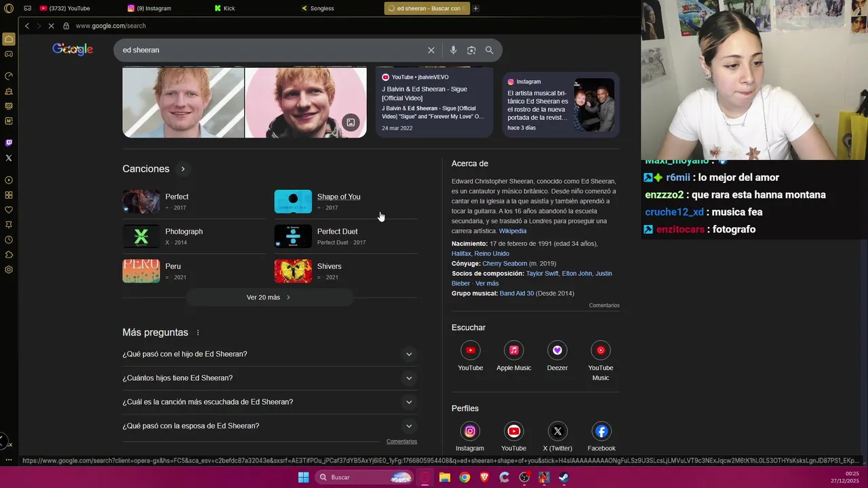Open the History clock icon in sidebar
The height and width of the screenshot is (488, 868).
click(x=9, y=240)
